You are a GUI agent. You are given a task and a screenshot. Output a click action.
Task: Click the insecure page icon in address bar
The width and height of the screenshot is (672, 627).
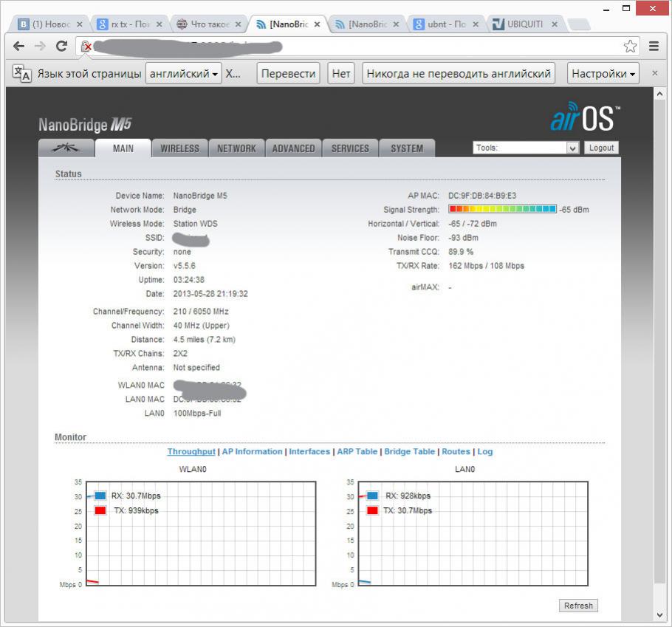point(86,47)
